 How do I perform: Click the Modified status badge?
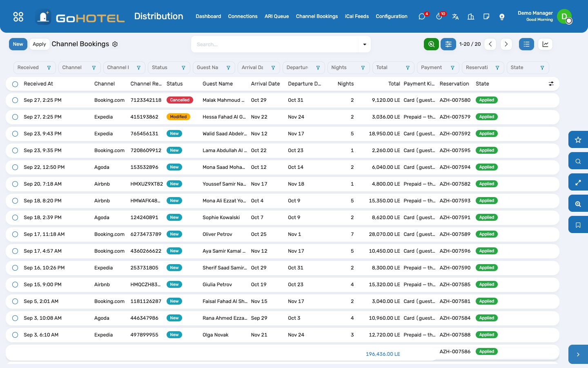178,117
